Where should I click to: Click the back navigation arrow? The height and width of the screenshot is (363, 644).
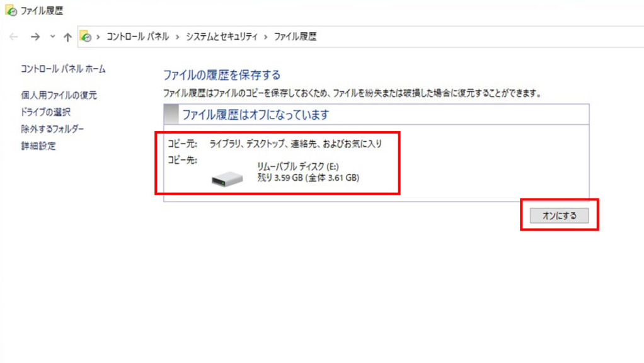click(x=14, y=37)
